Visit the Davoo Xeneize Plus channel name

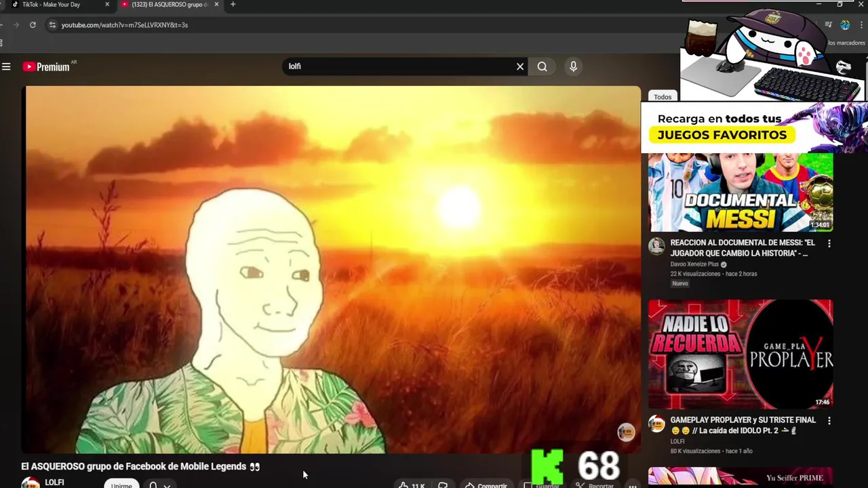point(694,264)
